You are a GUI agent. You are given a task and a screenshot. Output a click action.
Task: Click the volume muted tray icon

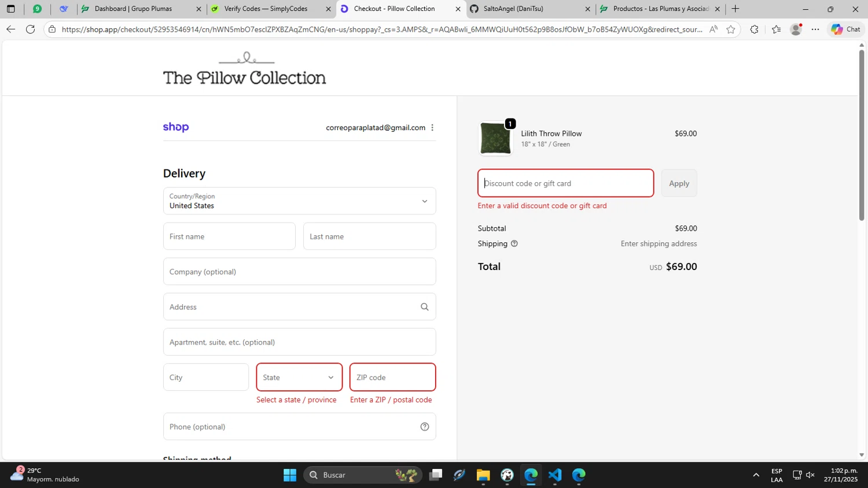pos(810,475)
